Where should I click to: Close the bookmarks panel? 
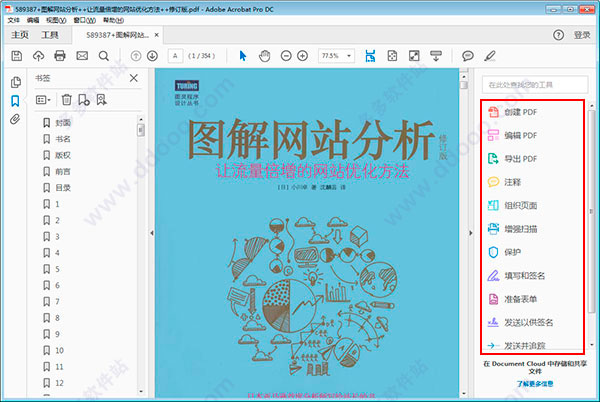[134, 78]
